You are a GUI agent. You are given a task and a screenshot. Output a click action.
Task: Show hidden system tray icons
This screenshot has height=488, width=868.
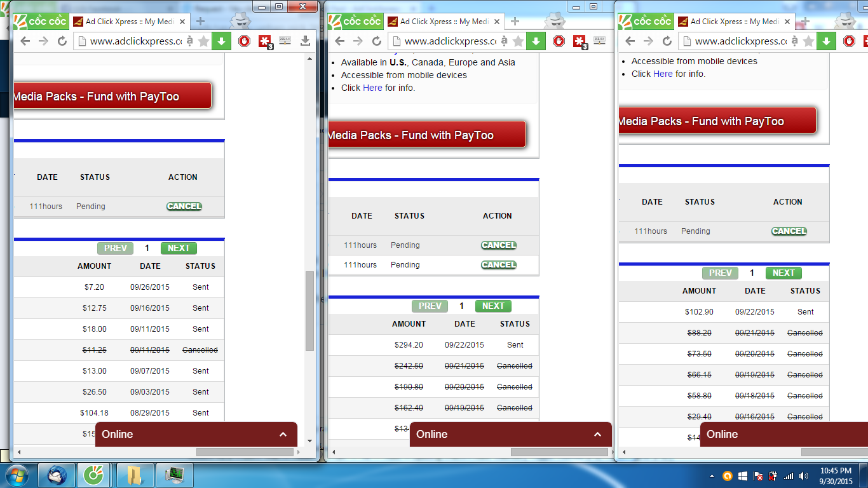(x=712, y=475)
